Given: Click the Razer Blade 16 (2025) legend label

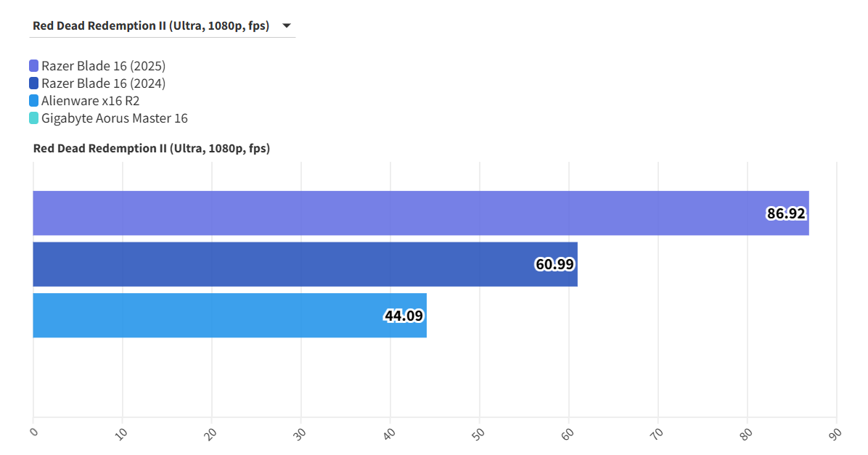Looking at the screenshot, I should (x=103, y=66).
